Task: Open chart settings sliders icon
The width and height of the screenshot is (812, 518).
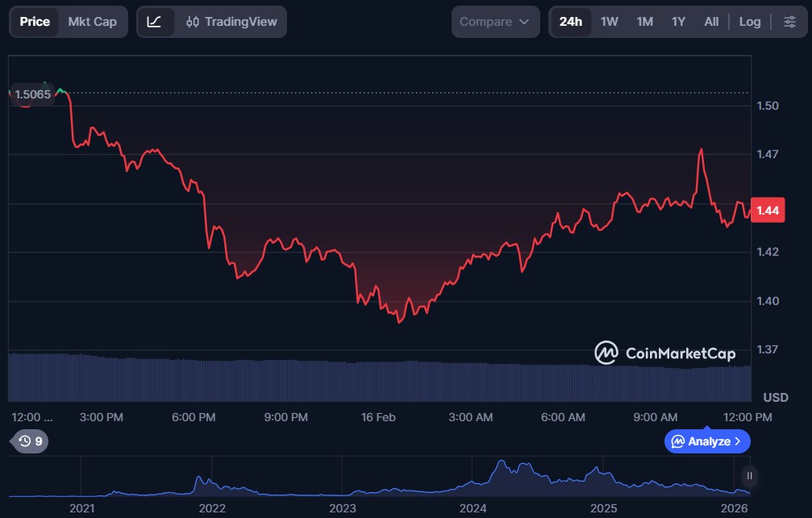Action: click(789, 22)
